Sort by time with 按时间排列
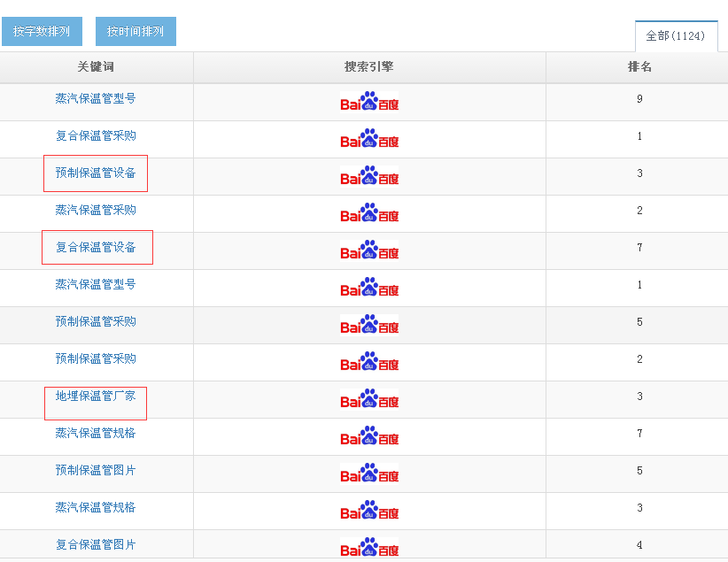Screen dimensions: 728x562 (x=136, y=32)
